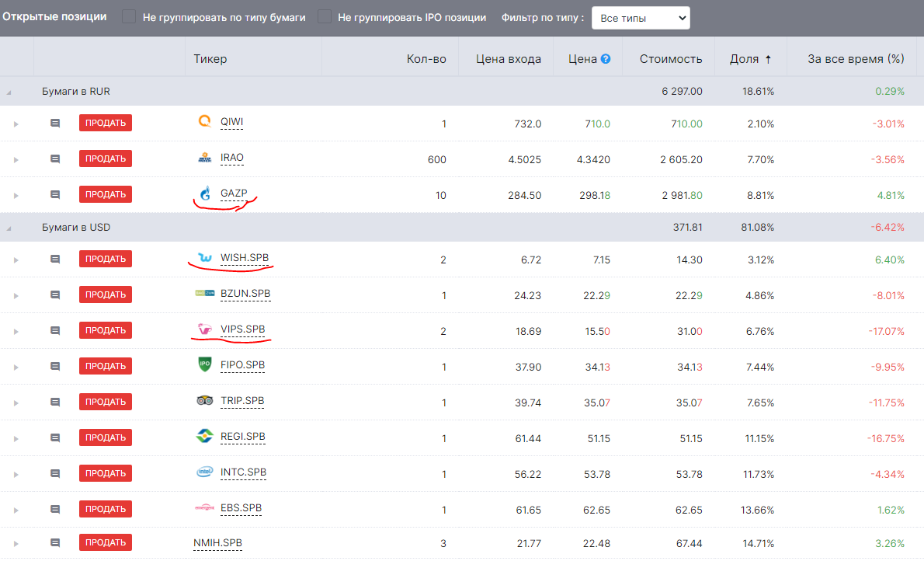924x561 pixels.
Task: Open the comment icon for QIWI
Action: [55, 124]
